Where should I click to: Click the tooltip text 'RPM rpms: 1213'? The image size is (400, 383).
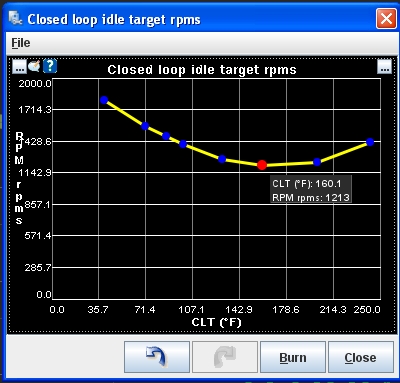pyautogui.click(x=311, y=197)
